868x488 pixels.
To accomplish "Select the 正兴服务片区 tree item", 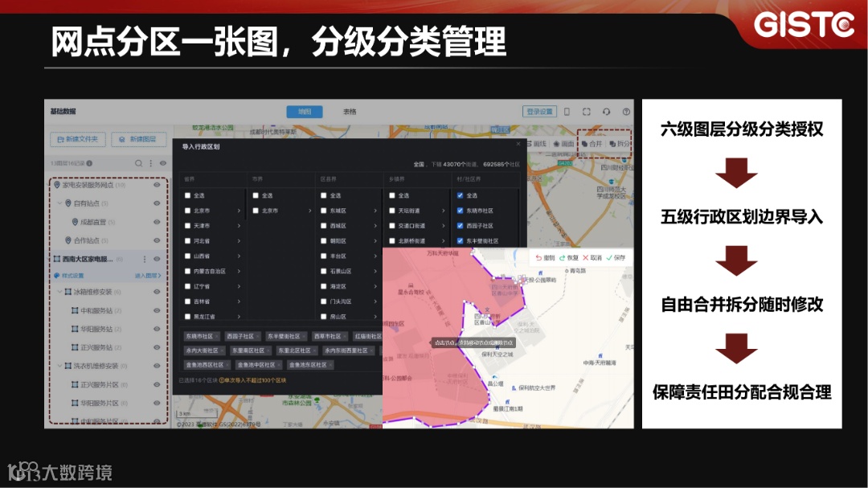I will coord(100,384).
